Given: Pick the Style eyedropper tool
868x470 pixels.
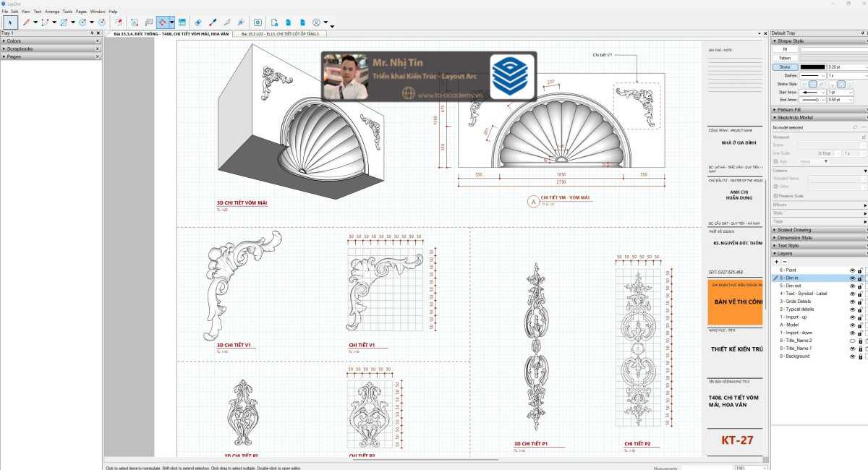Looking at the screenshot, I should [212, 22].
